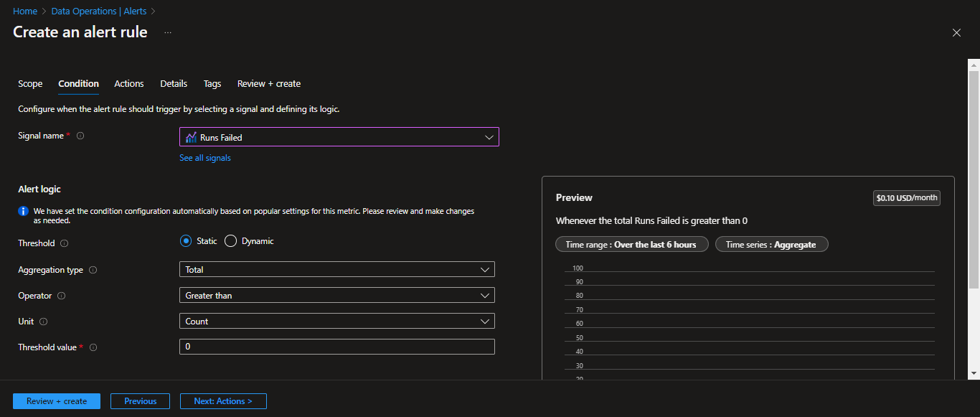Select the Static threshold option
The image size is (980, 417).
pyautogui.click(x=186, y=240)
